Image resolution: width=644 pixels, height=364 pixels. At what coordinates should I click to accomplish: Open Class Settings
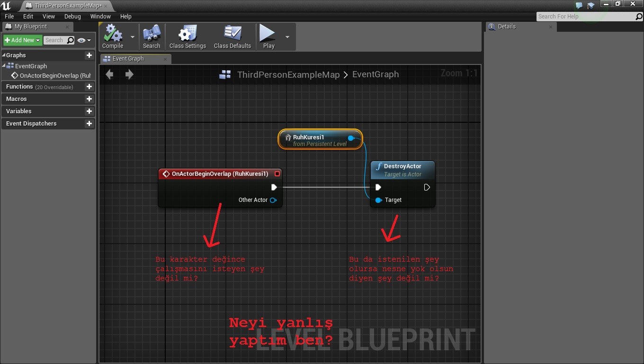point(188,37)
